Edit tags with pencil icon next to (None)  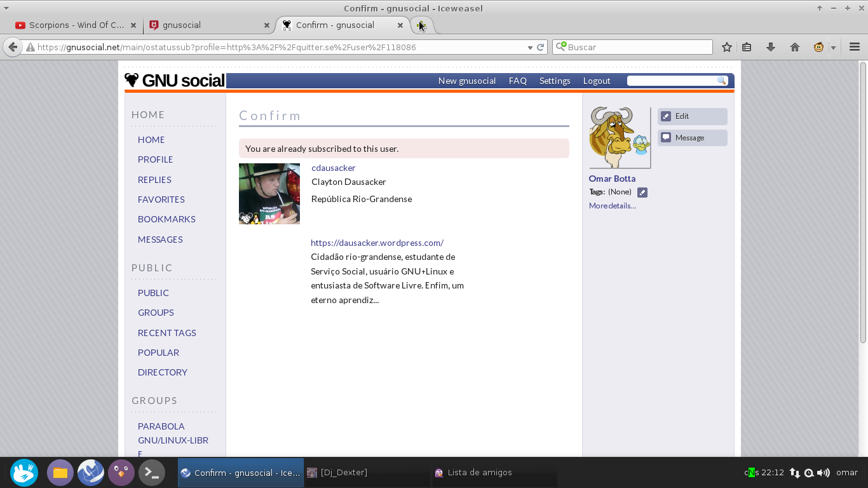(642, 192)
